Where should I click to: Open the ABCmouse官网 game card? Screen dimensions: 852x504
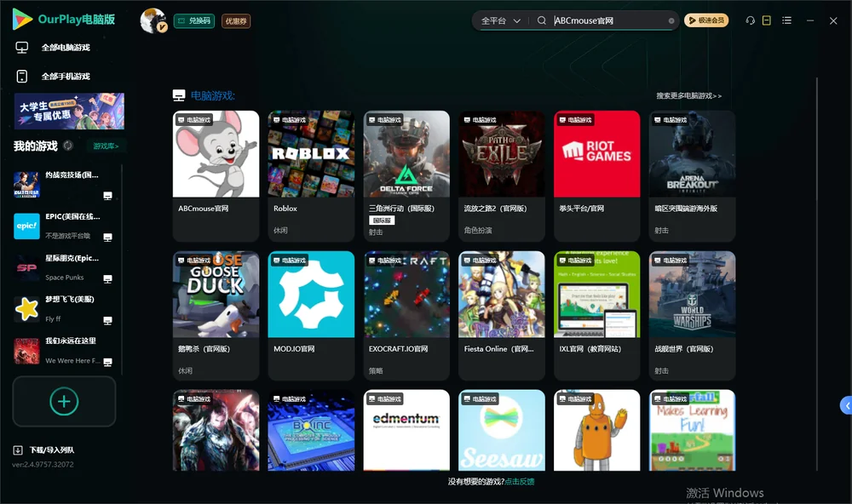pyautogui.click(x=216, y=176)
